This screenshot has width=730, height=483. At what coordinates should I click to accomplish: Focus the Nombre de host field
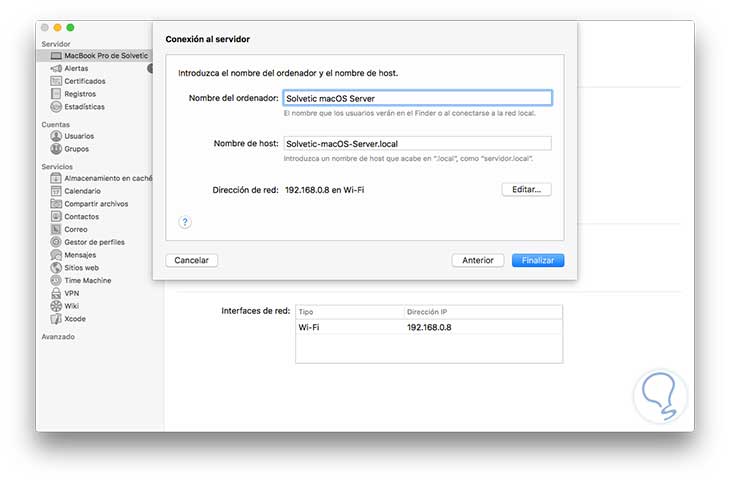click(x=417, y=143)
